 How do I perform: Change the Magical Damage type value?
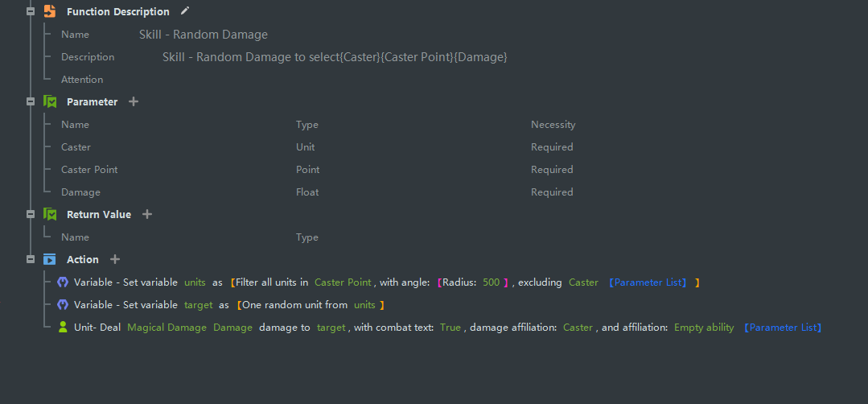[167, 328]
